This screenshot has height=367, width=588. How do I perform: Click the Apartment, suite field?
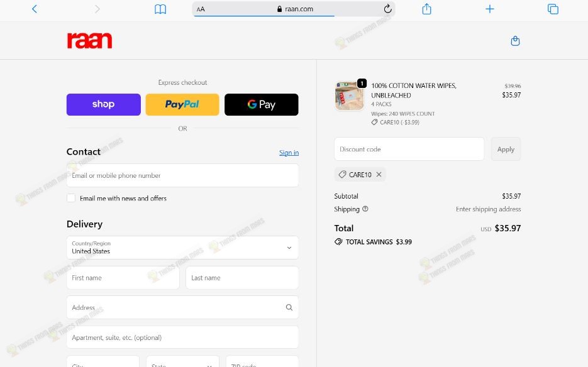pyautogui.click(x=182, y=337)
